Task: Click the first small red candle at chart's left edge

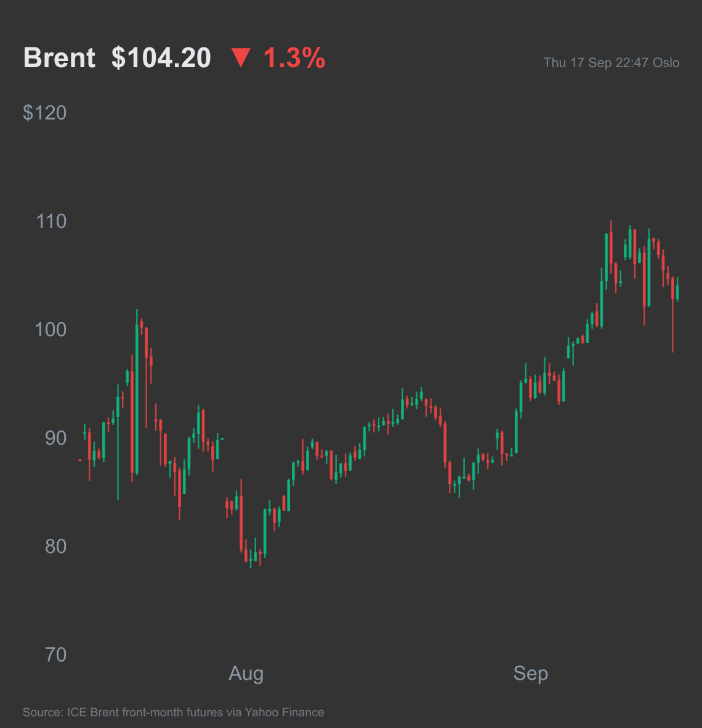Action: [80, 460]
